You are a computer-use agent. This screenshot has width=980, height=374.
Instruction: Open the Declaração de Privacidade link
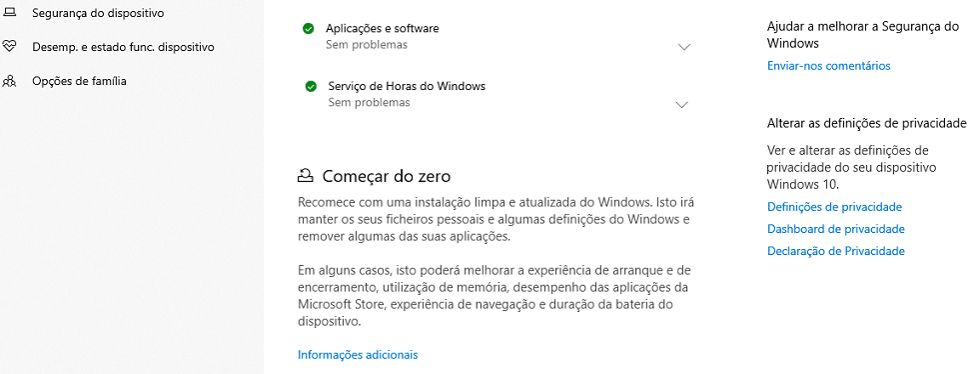[835, 251]
